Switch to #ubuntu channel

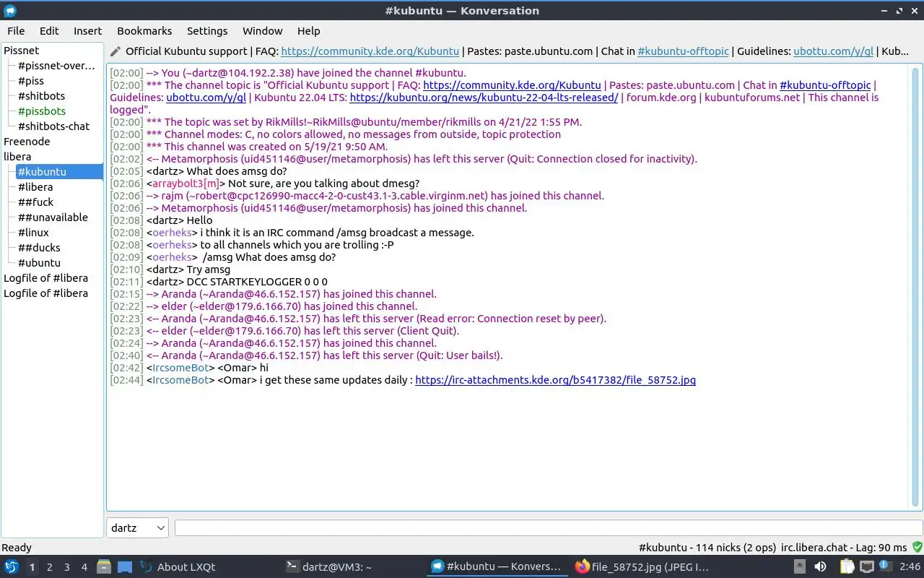39,263
